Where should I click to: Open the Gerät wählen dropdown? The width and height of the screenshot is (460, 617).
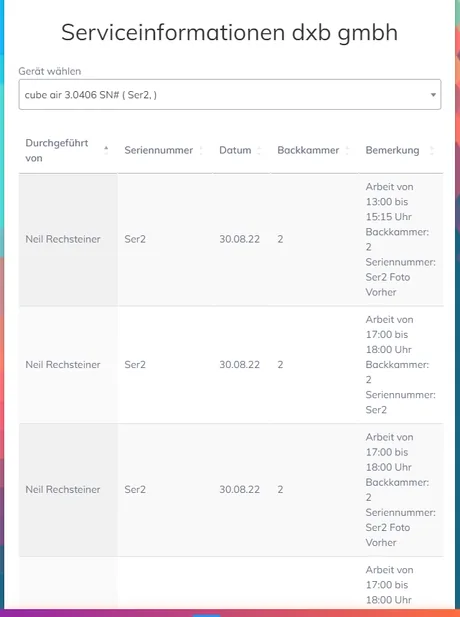pyautogui.click(x=230, y=95)
